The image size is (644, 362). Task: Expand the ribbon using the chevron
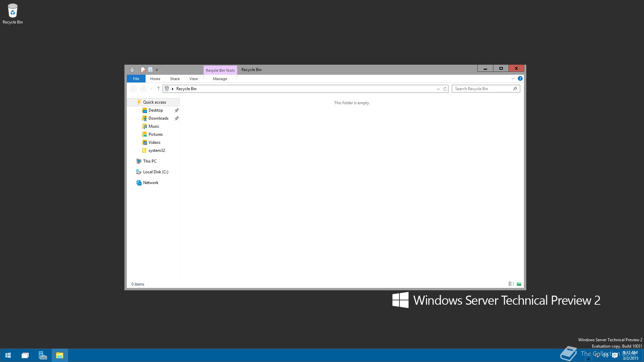513,78
